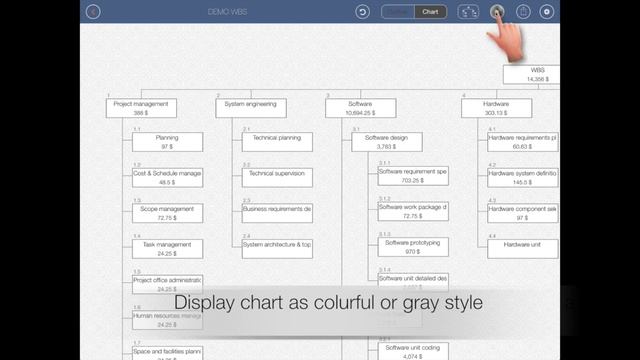This screenshot has height=360, width=640.
Task: Select the Scope management node
Action: pyautogui.click(x=167, y=213)
